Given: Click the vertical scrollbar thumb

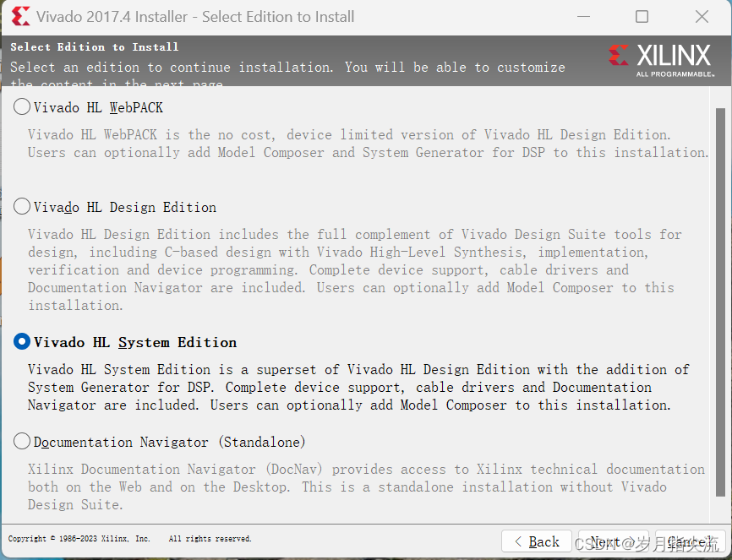Looking at the screenshot, I should click(720, 302).
